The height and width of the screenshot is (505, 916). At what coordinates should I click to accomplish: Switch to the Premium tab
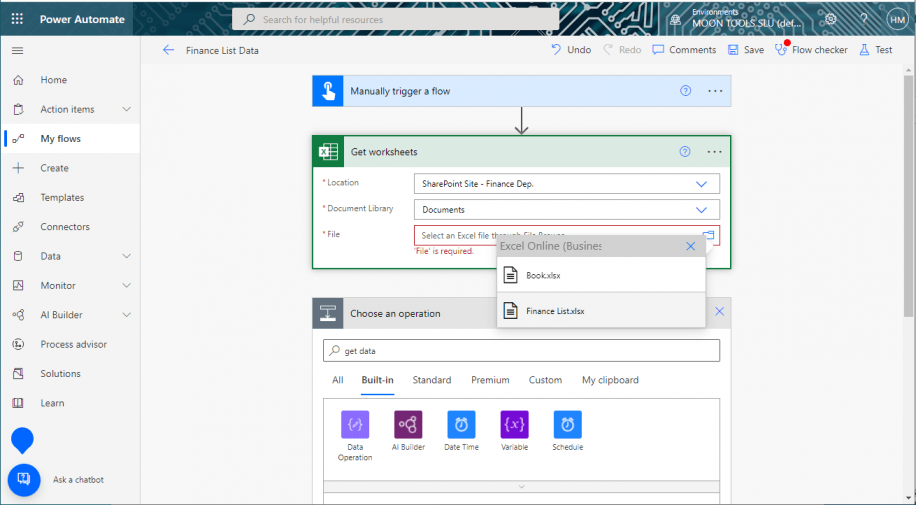(x=490, y=380)
